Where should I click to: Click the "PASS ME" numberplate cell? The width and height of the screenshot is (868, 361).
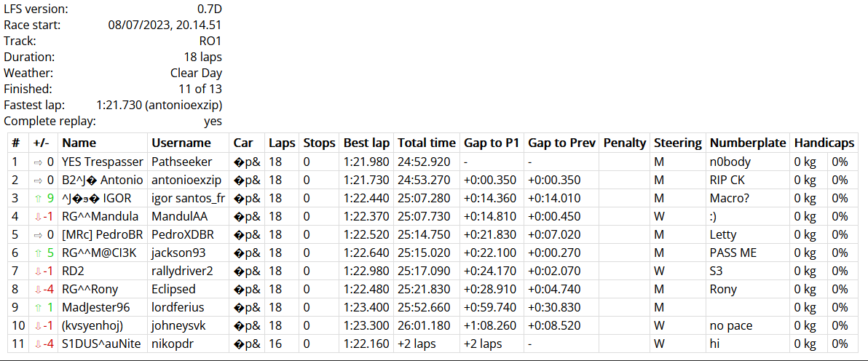pyautogui.click(x=733, y=253)
